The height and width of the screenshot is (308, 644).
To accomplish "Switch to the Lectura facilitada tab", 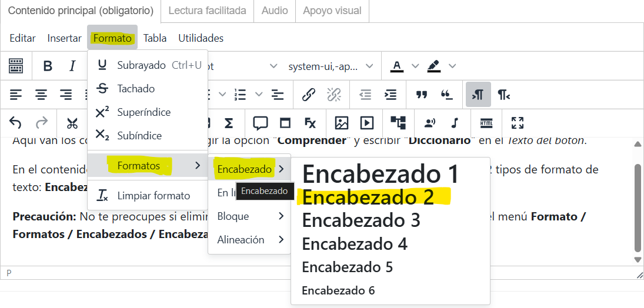I will click(x=208, y=11).
